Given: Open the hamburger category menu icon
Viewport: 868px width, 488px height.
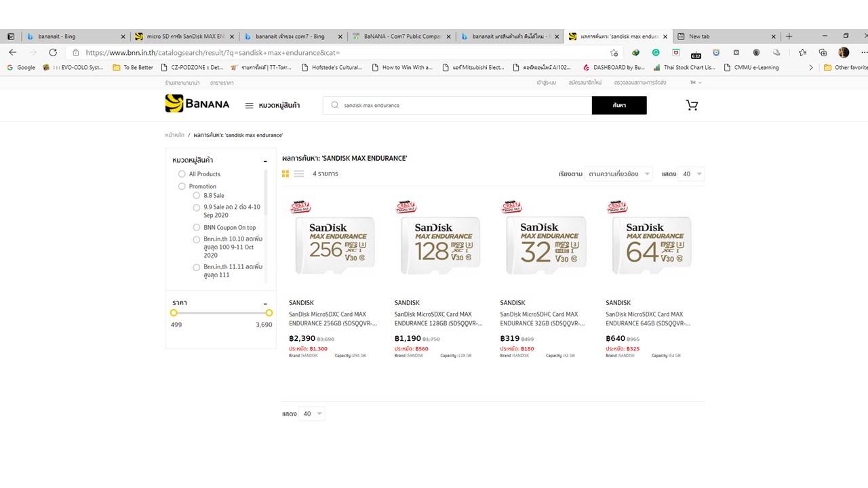Looking at the screenshot, I should [x=249, y=106].
